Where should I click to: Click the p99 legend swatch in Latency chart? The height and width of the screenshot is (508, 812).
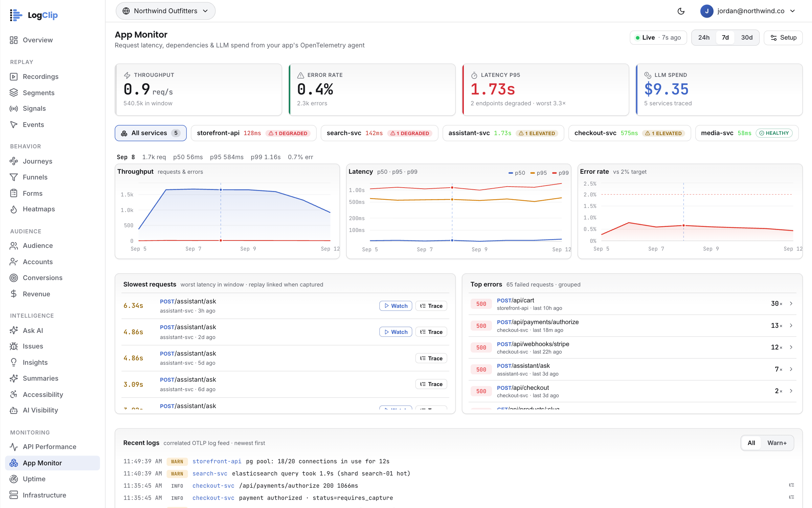pyautogui.click(x=554, y=173)
